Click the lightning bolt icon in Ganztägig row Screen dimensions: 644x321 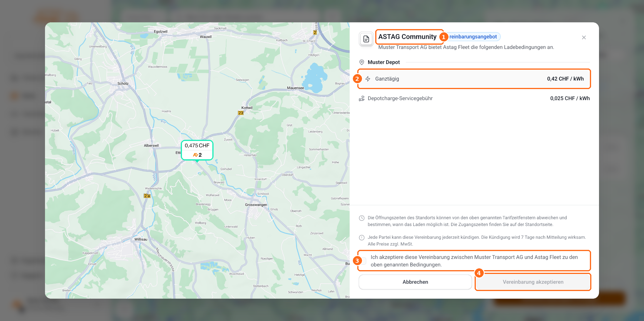click(x=368, y=79)
